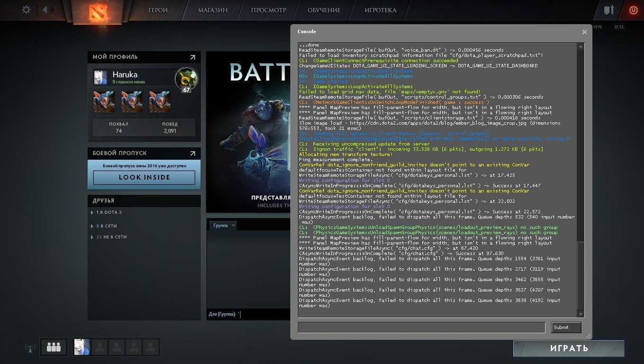Click the Мой профиль panel header
Image resolution: width=644 pixels, height=364 pixels.
144,57
